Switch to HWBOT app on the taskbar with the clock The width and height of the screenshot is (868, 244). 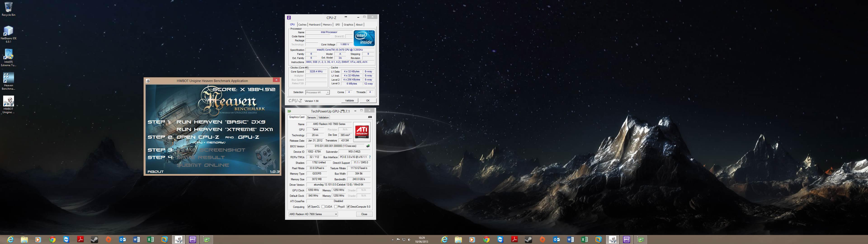coord(179,240)
